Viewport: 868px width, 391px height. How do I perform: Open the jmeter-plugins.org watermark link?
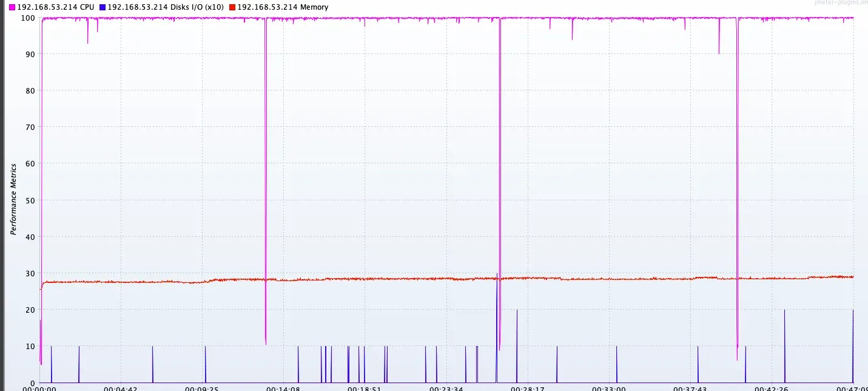tap(846, 2)
